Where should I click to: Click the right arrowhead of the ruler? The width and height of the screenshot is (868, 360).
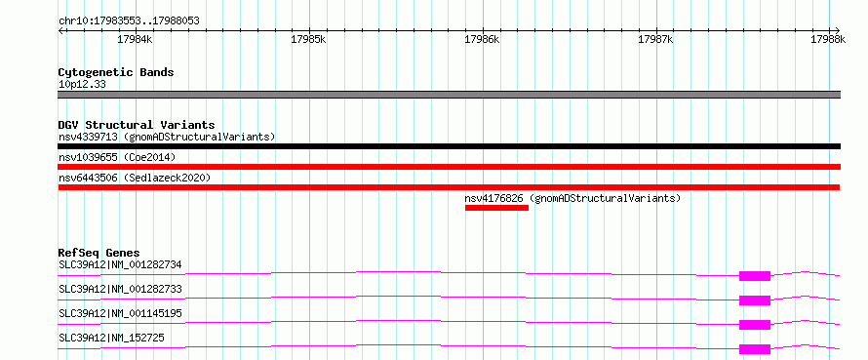click(x=838, y=30)
